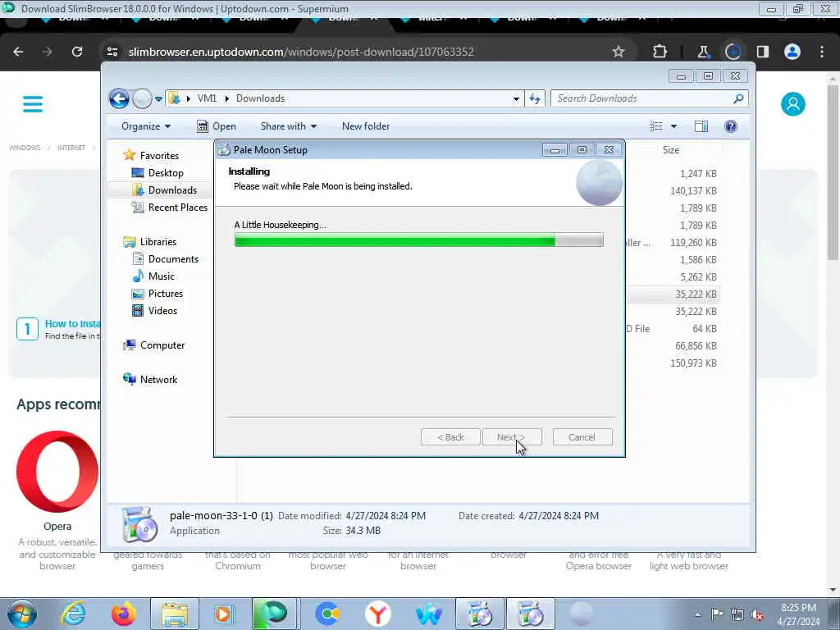Screen dimensions: 840x630
Task: Click the Open button in Explorer toolbar
Action: click(217, 126)
